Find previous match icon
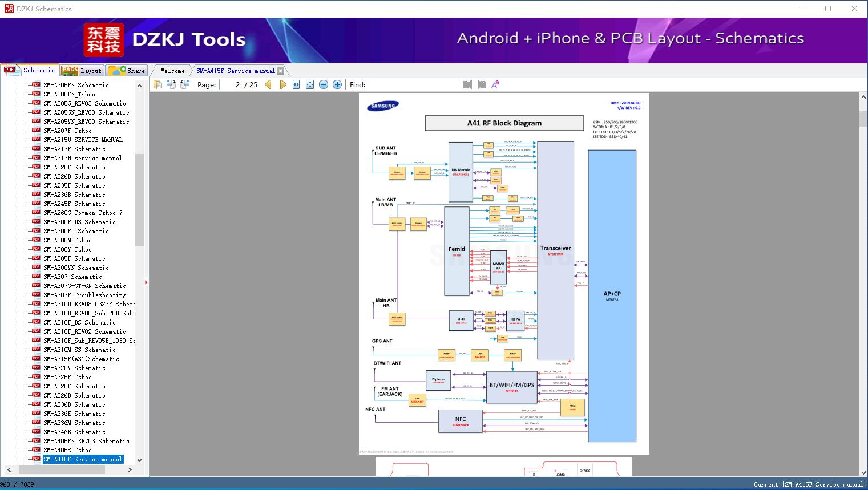Viewport: 868px width, 490px height. tap(468, 84)
